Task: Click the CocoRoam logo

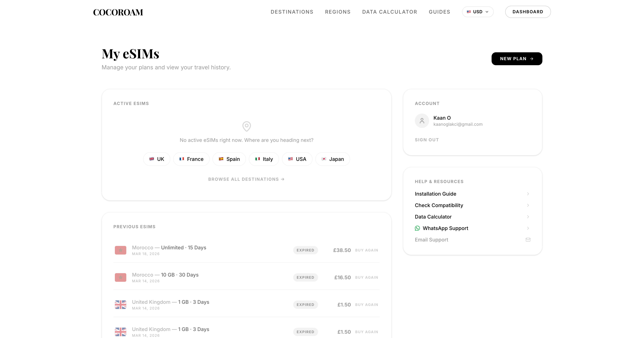Action: [x=118, y=12]
